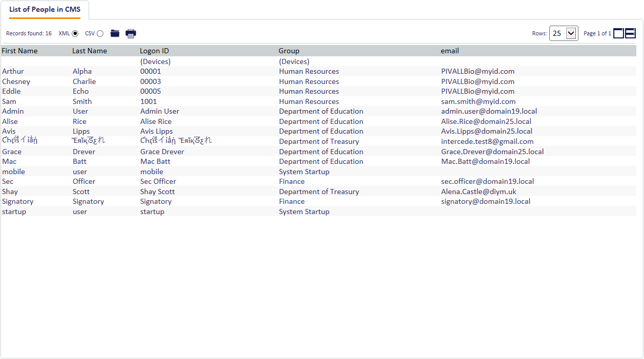Click the Group column header

(289, 51)
